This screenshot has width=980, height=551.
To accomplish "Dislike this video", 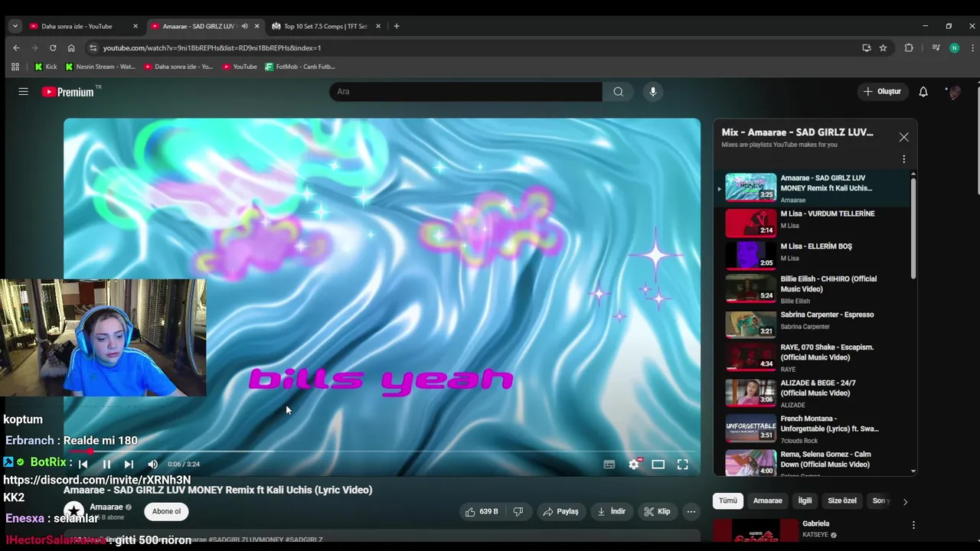I will (518, 511).
